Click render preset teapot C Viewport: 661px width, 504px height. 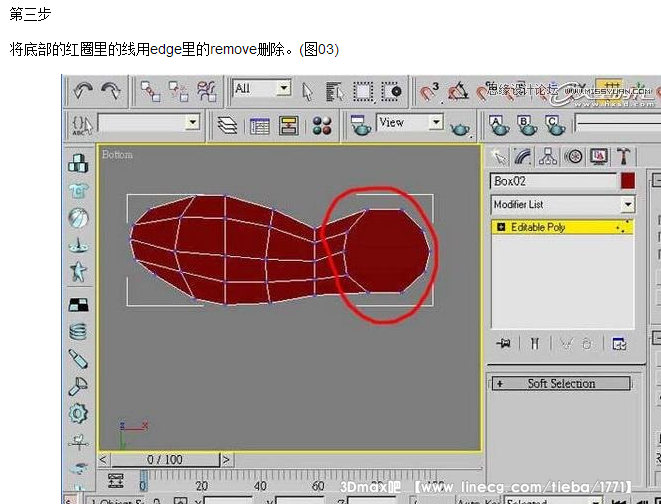point(554,125)
